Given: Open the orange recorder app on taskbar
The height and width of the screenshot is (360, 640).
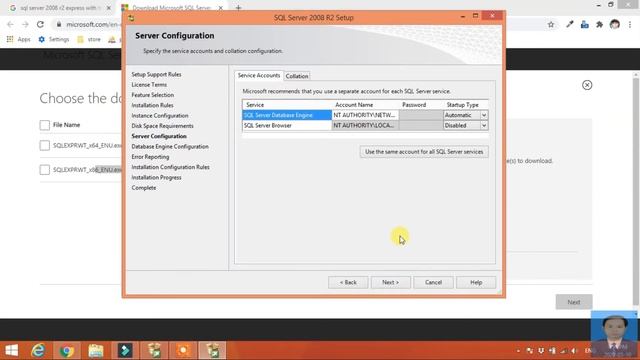Looking at the screenshot, I should point(183,350).
